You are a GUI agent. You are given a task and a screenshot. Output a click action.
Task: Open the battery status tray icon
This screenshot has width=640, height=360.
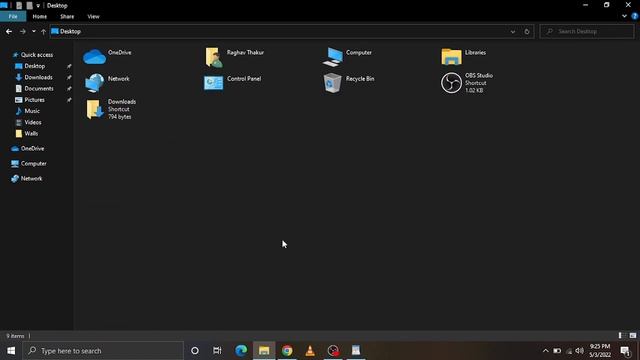tap(557, 351)
